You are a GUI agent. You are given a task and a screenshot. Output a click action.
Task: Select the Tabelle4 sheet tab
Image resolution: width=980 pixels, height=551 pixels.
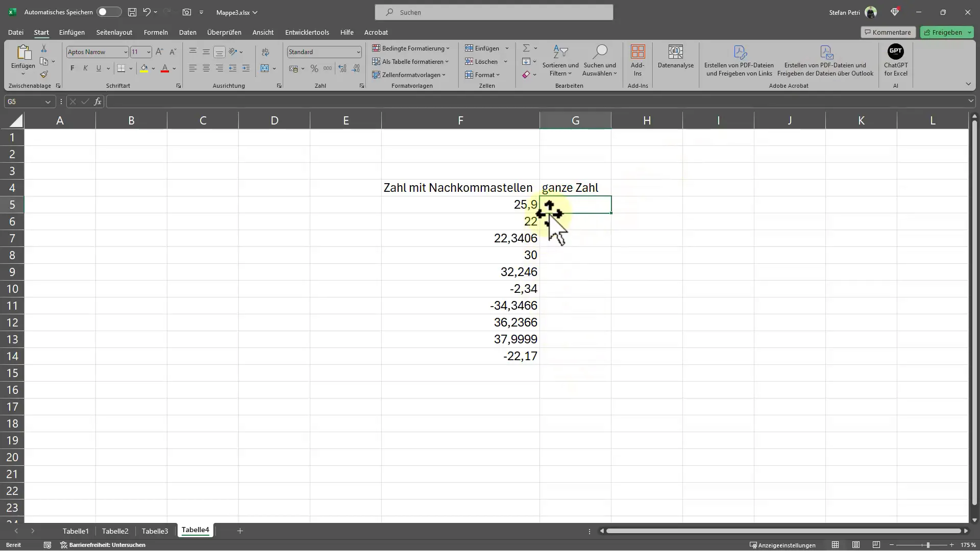pyautogui.click(x=195, y=531)
